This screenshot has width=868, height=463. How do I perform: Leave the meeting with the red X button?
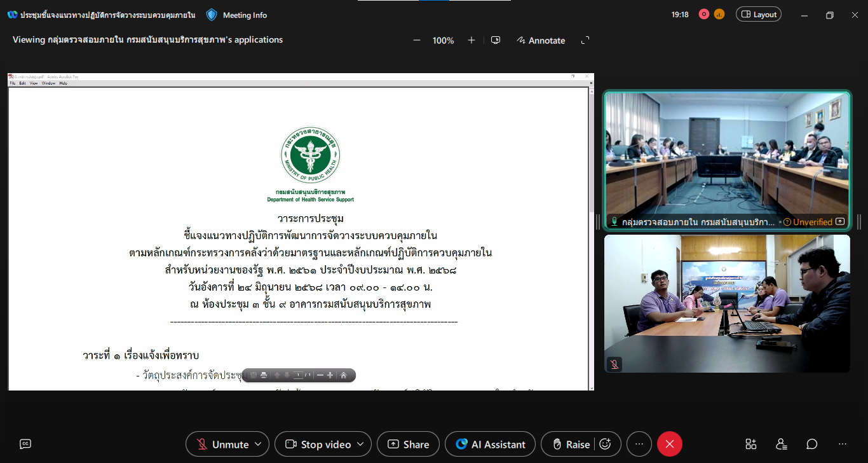point(670,444)
